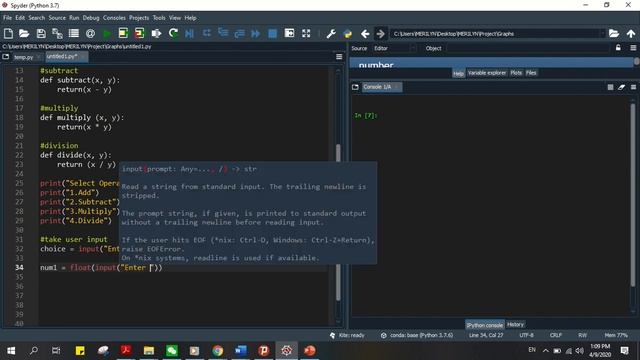Viewport: 640px width, 360px height.
Task: Go forward with right arrow
Action: pos(380,33)
